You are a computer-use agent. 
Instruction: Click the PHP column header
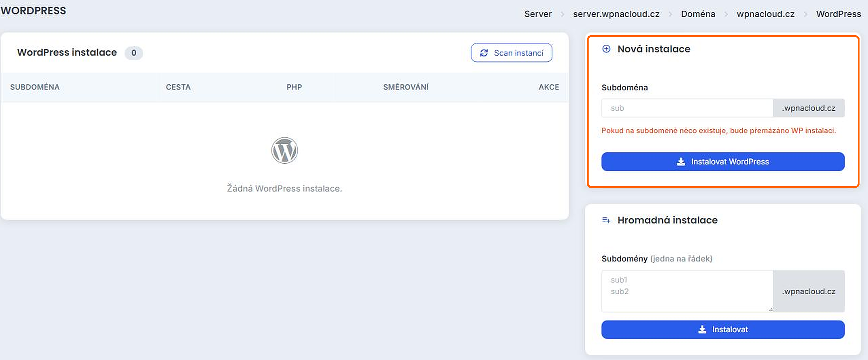tap(294, 87)
